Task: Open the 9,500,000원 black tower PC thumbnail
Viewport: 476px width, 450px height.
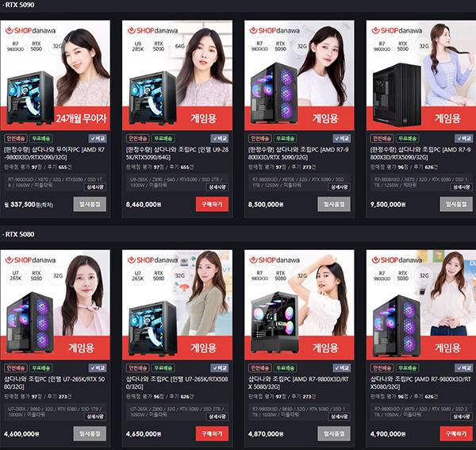Action: tap(421, 75)
